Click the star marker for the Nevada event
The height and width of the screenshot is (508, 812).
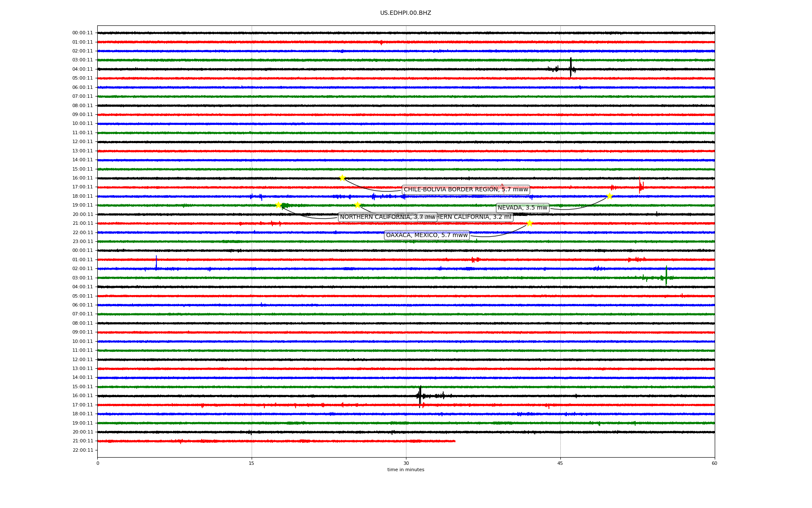click(609, 196)
